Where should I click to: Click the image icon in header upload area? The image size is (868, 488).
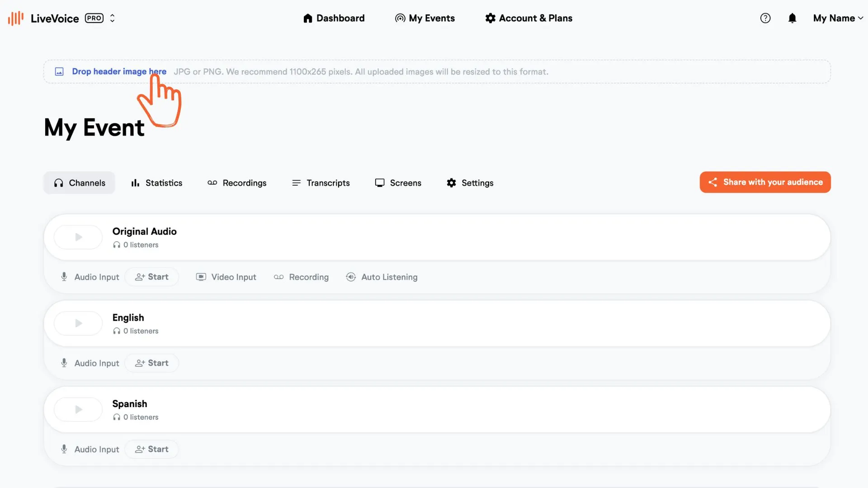[59, 71]
